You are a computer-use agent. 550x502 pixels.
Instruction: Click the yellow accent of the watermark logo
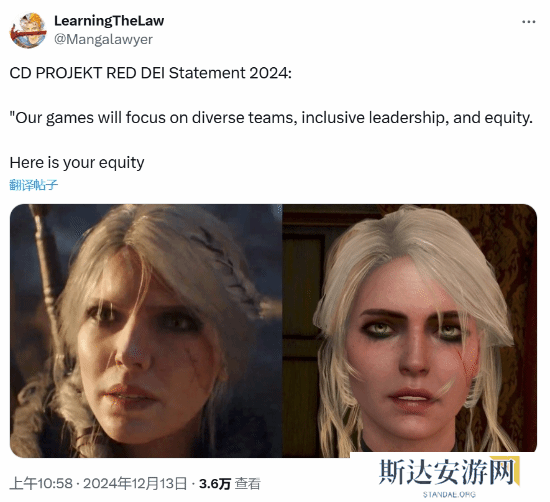point(513,470)
